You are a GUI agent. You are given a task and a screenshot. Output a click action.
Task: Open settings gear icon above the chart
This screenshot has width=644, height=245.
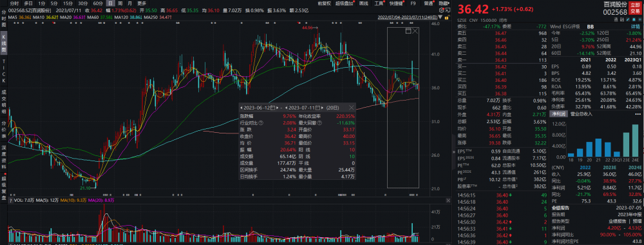(x=442, y=10)
